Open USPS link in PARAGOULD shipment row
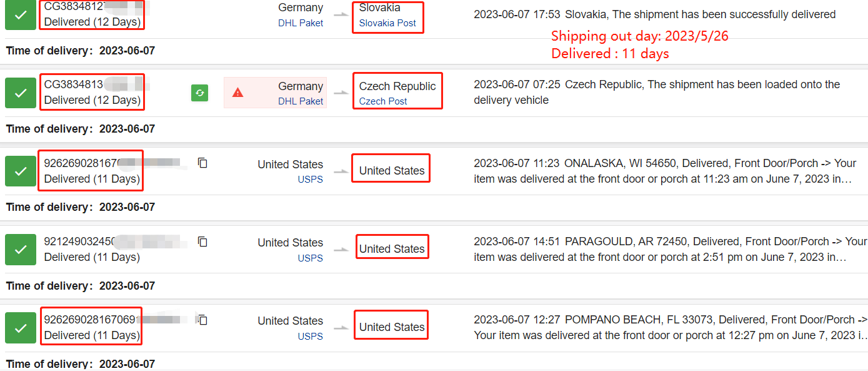868x371 pixels. pos(310,258)
